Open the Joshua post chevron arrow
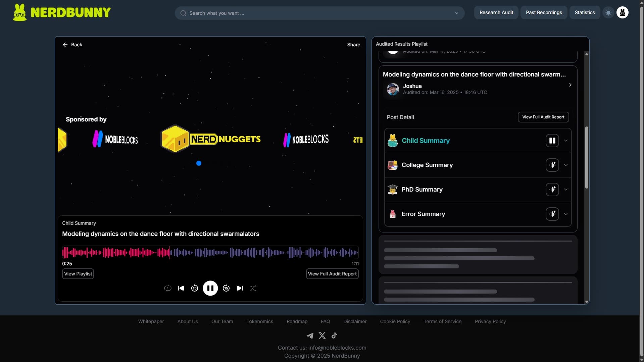 coord(570,85)
